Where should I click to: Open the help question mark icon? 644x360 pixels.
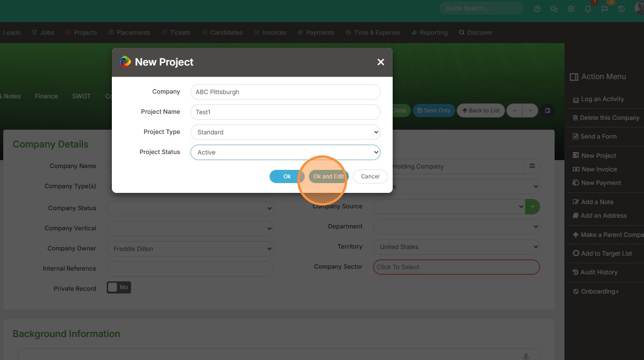[x=537, y=9]
